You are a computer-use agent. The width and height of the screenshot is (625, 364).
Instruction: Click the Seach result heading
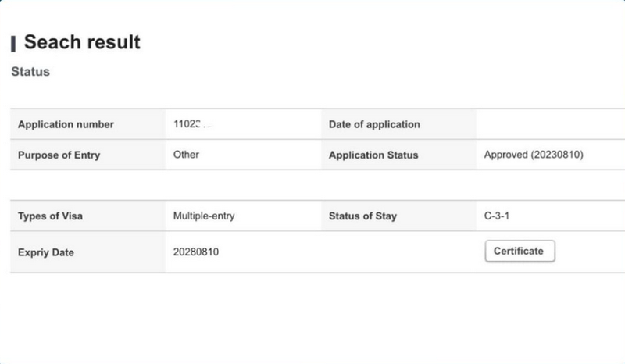82,42
